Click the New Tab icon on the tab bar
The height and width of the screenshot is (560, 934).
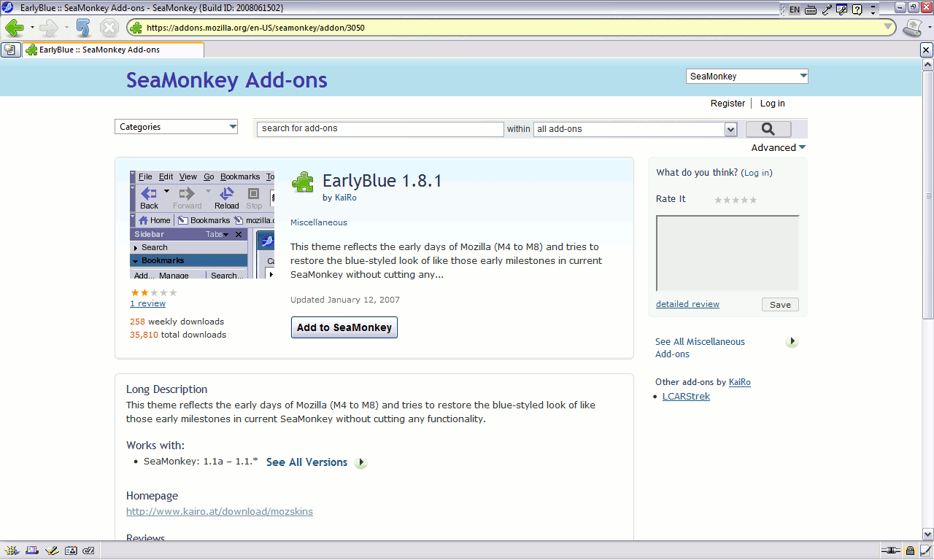pyautogui.click(x=10, y=50)
